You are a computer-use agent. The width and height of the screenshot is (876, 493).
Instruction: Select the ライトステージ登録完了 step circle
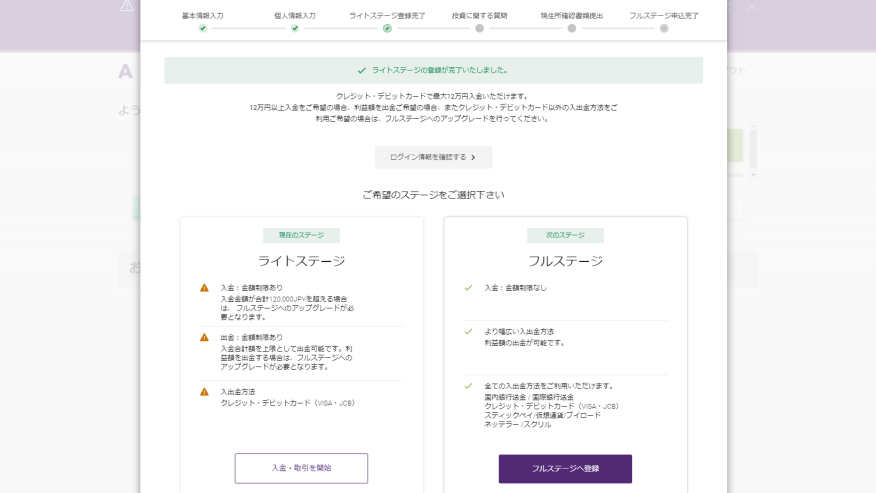pos(387,28)
